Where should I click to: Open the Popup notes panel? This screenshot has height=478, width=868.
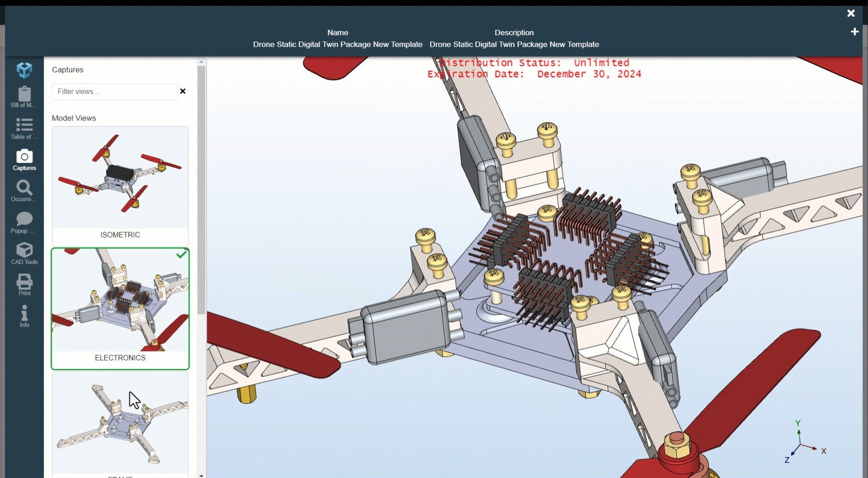[x=24, y=222]
